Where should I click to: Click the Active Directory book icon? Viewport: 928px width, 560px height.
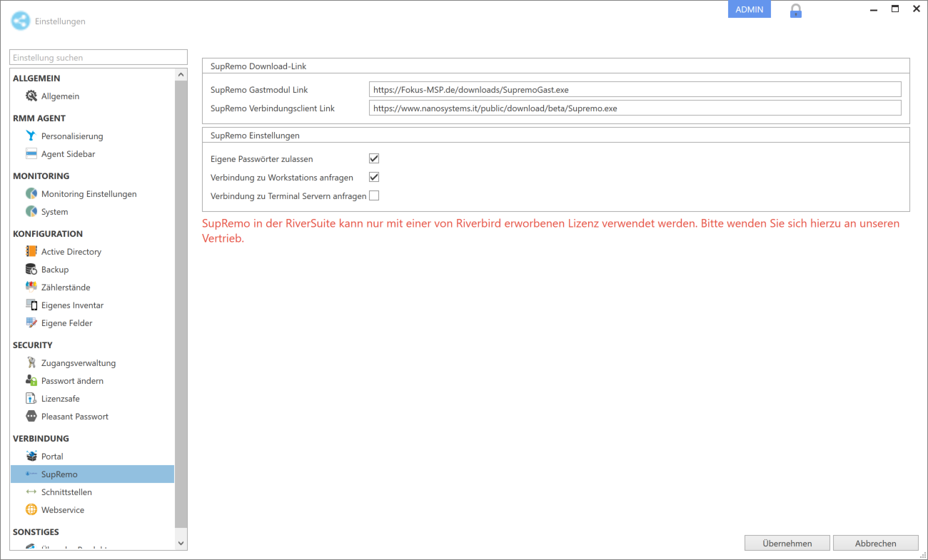click(x=31, y=251)
